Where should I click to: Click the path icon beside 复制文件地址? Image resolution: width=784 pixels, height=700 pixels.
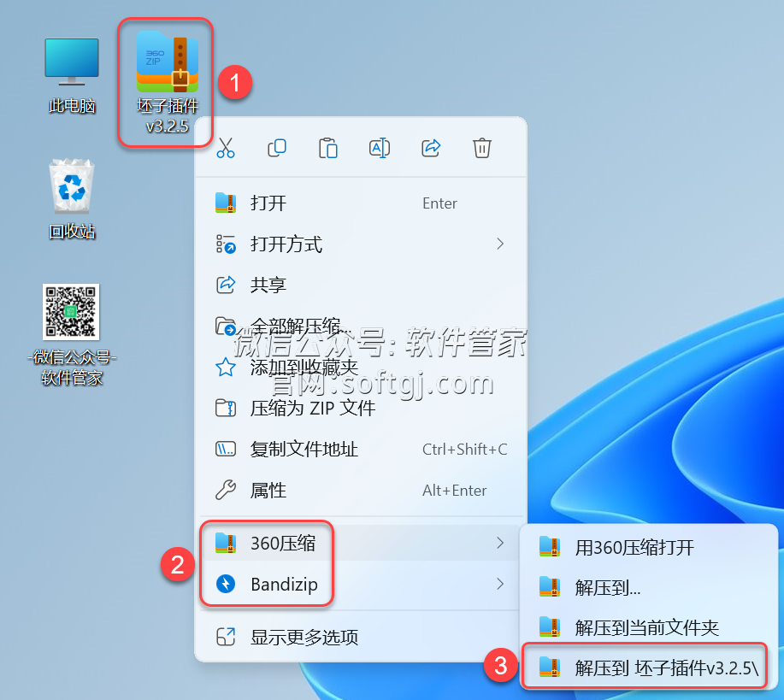226,449
